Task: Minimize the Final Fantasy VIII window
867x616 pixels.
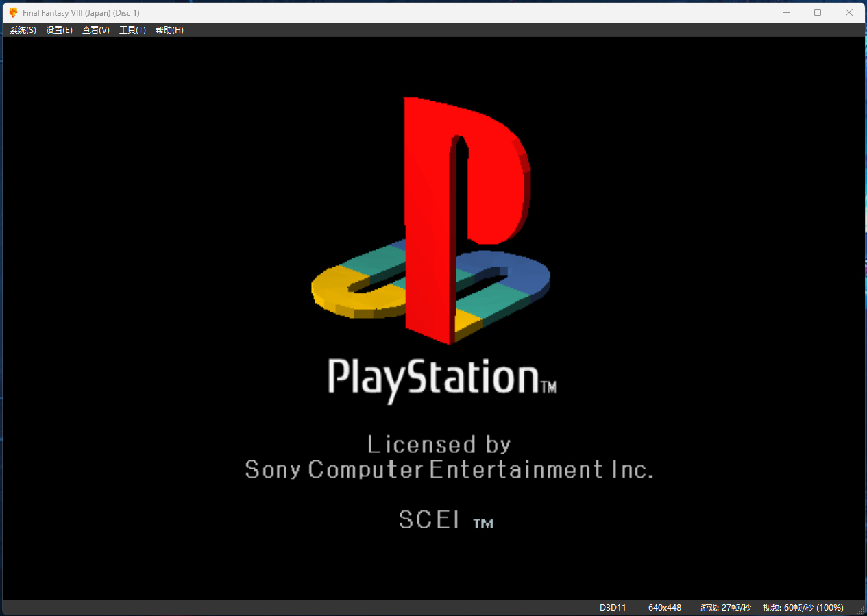Action: 787,12
